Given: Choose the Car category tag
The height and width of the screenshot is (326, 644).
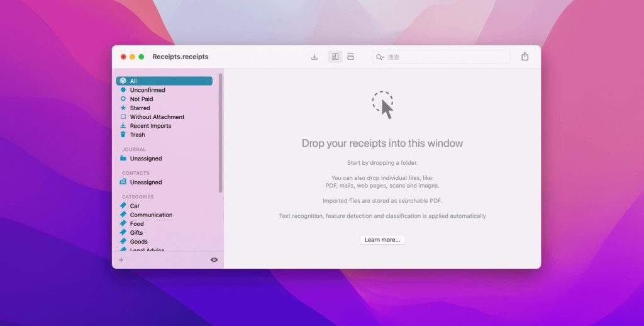Looking at the screenshot, I should coord(135,206).
